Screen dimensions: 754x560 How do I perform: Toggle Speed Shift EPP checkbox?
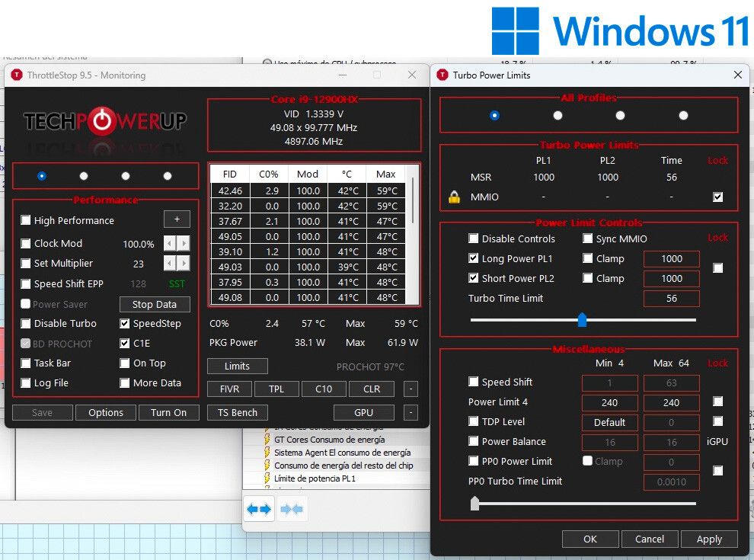click(x=25, y=284)
